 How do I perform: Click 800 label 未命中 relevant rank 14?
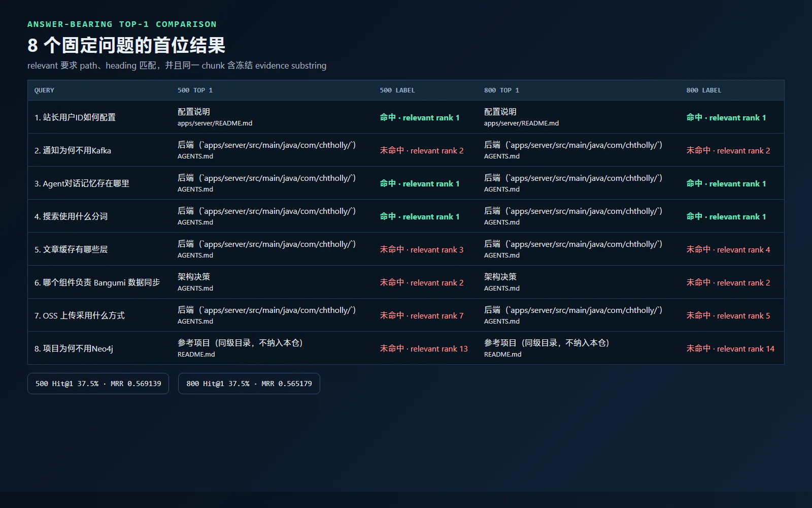pyautogui.click(x=730, y=348)
